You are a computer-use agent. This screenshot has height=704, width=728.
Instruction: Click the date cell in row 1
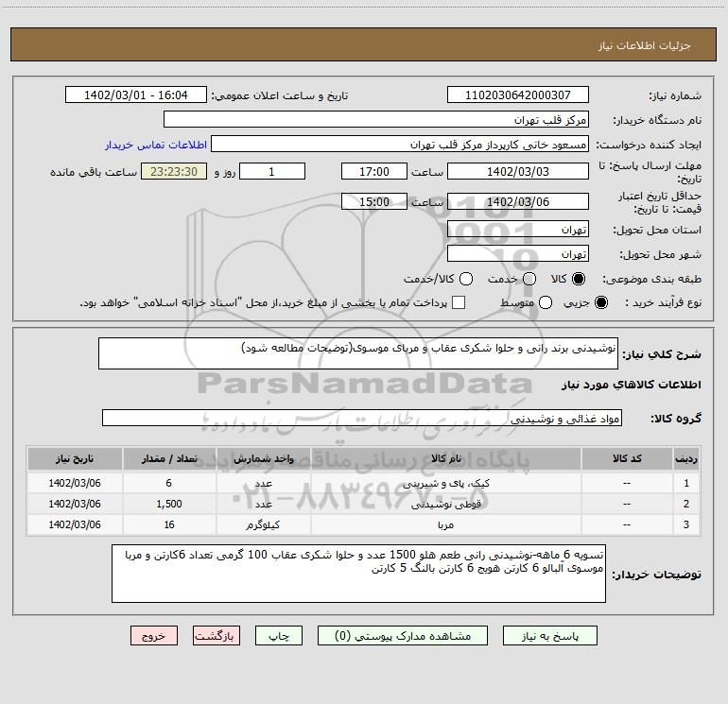coord(75,483)
